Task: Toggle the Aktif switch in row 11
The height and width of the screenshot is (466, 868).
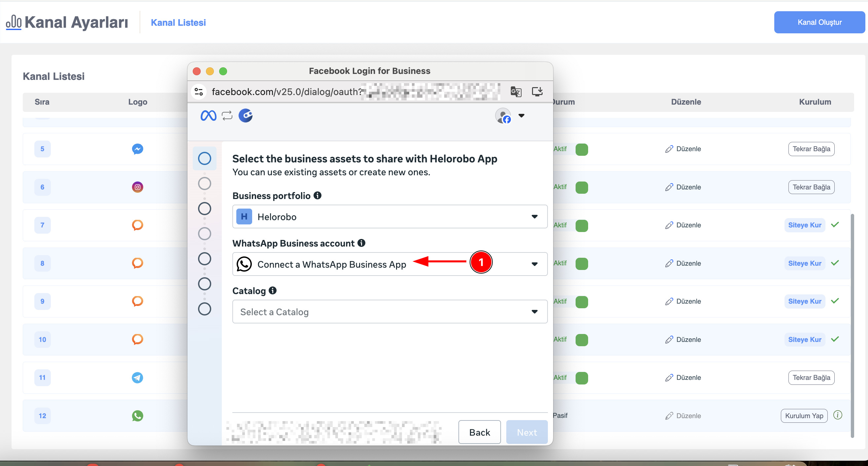Action: coord(582,378)
